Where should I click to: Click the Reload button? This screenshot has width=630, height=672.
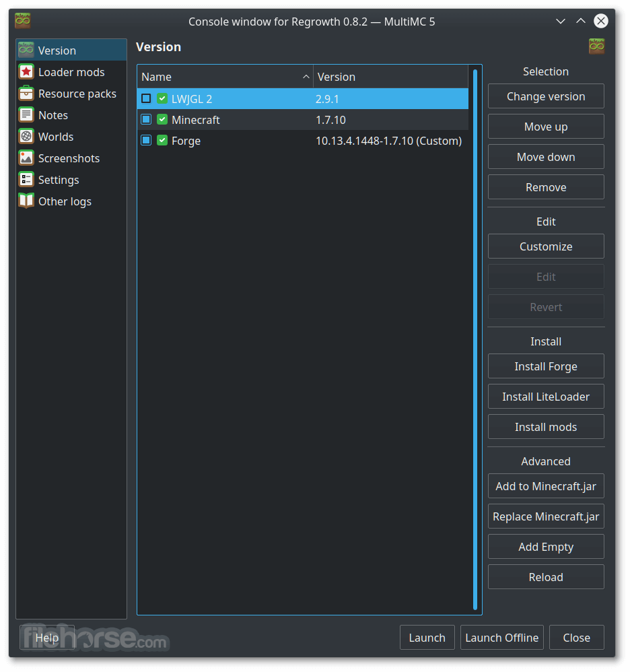[546, 577]
